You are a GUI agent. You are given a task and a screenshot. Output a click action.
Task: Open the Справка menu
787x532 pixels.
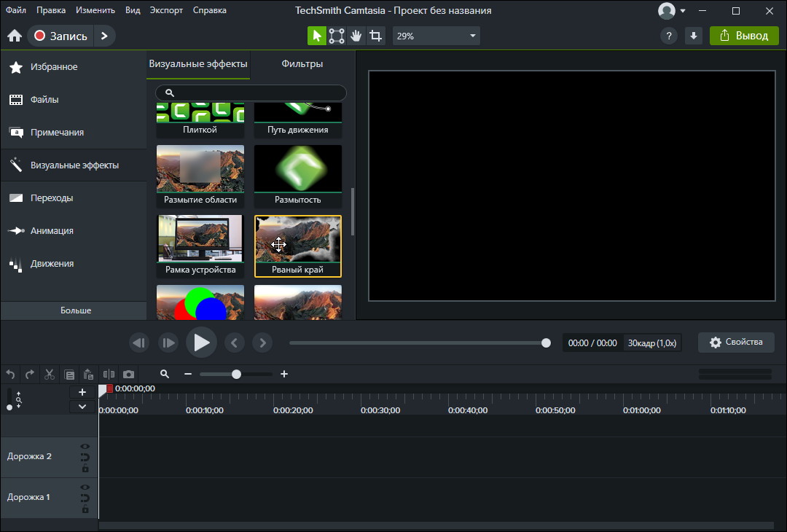coord(209,10)
